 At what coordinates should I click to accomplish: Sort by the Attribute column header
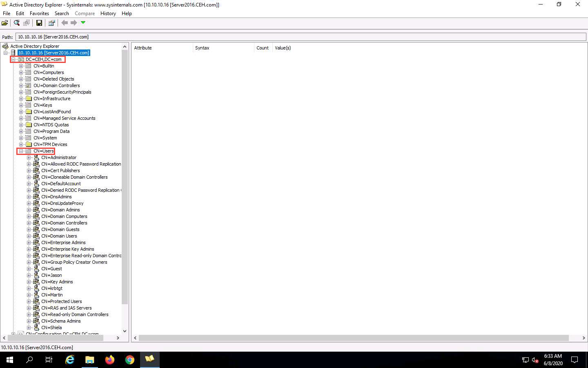pos(162,48)
